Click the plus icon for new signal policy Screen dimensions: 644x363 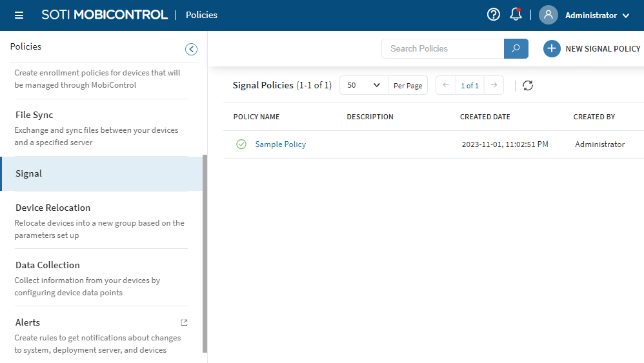552,48
